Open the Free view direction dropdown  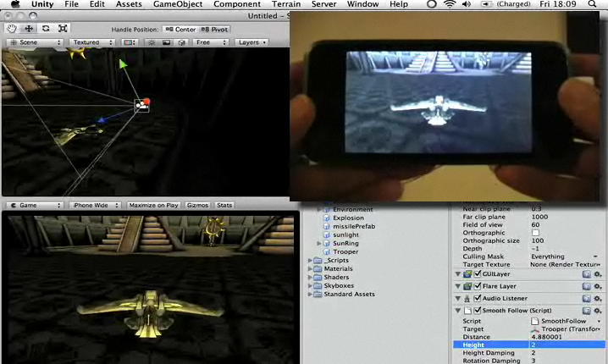click(x=211, y=42)
